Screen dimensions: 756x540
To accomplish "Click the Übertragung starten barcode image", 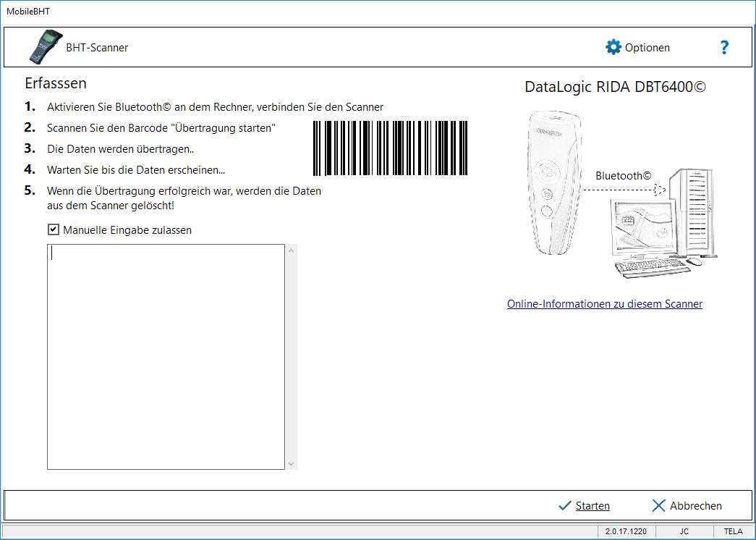I will [x=390, y=148].
